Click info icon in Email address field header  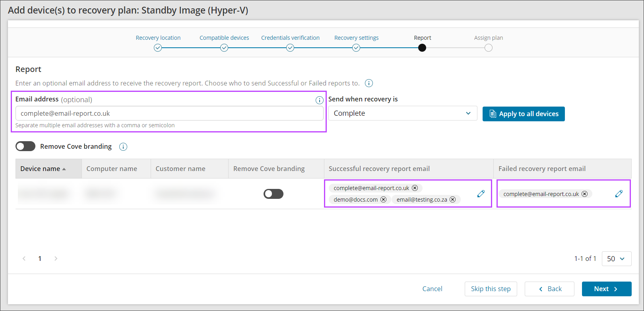pyautogui.click(x=319, y=100)
